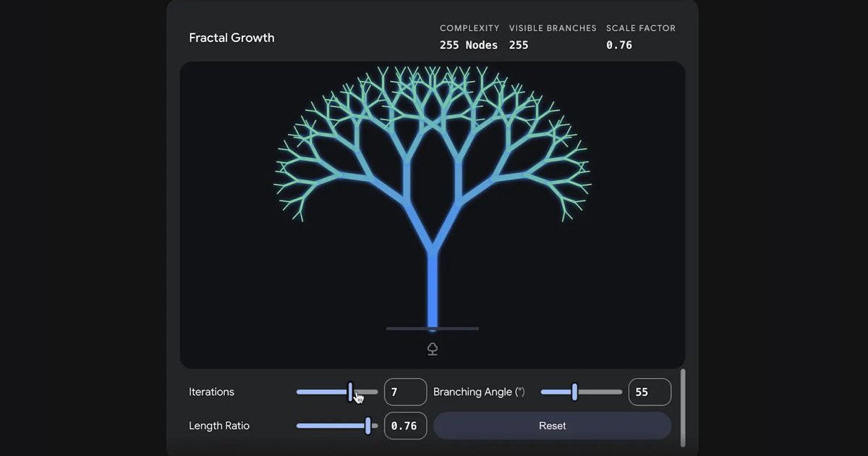
Task: Click the Branching Angle slider
Action: (x=582, y=392)
